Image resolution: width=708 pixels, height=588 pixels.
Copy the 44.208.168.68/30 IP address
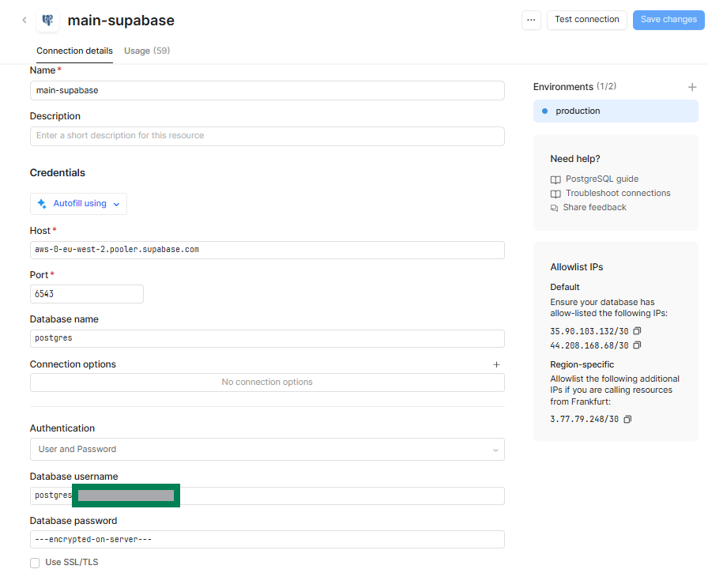(x=637, y=345)
